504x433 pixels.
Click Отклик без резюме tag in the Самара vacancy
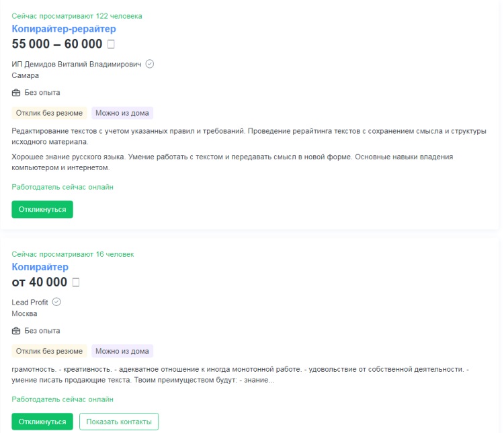pos(49,113)
